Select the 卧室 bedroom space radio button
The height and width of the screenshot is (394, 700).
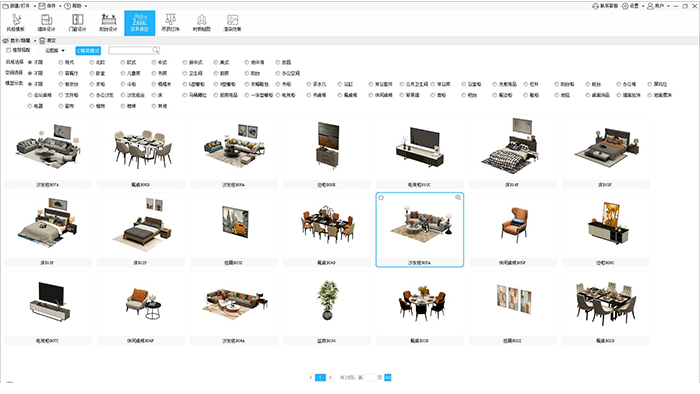click(x=92, y=73)
